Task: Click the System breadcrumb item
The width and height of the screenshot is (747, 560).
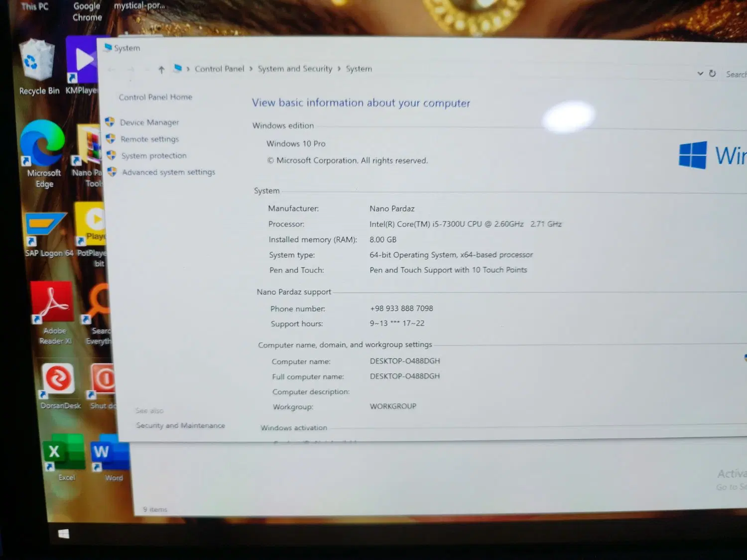Action: pyautogui.click(x=359, y=69)
